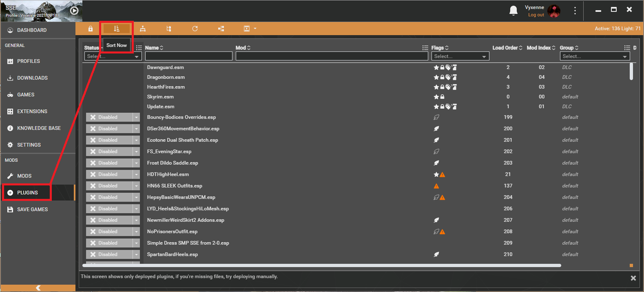Toggle Disabled for DSer360MovementBehavior.esp
644x292 pixels.
pos(109,129)
